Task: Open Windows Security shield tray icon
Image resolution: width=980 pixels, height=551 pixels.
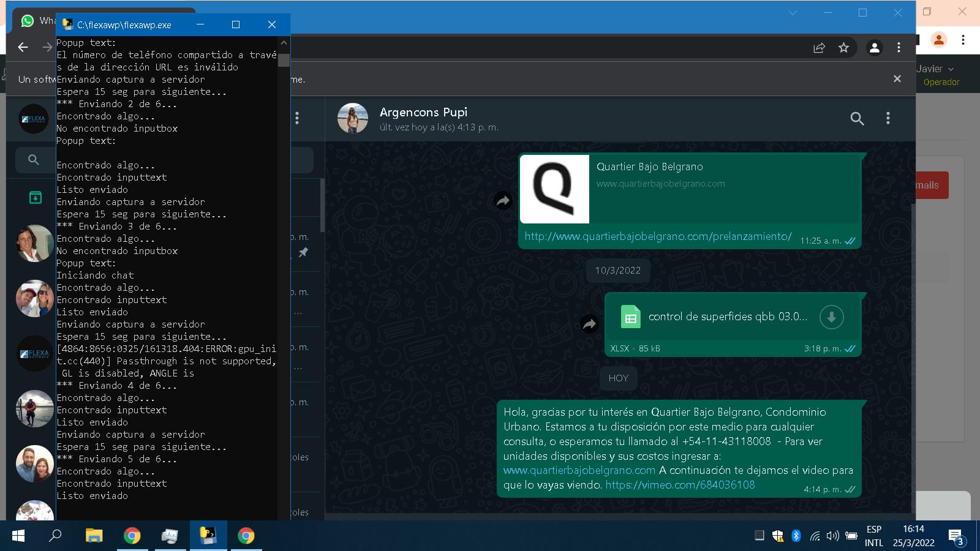Action: click(x=778, y=536)
